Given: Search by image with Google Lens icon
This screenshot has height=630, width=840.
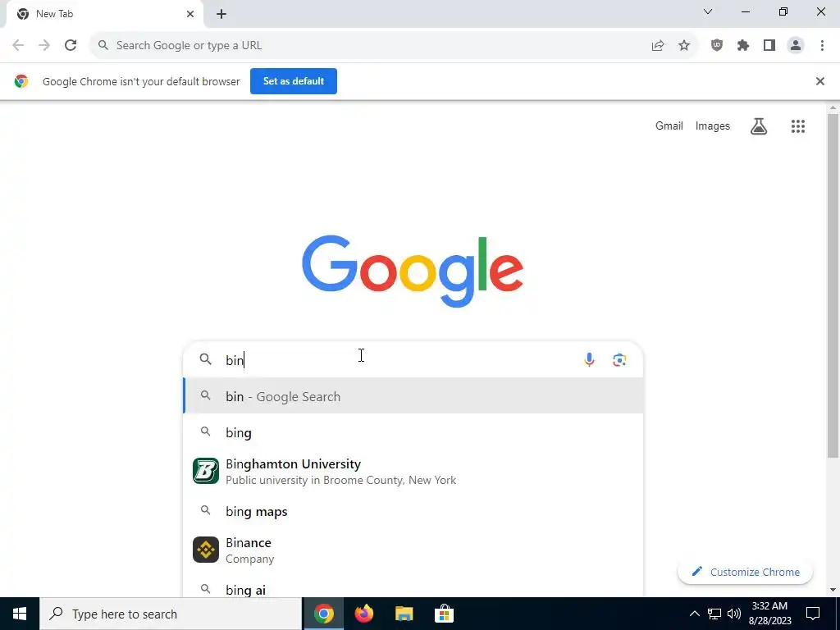Looking at the screenshot, I should pos(620,360).
